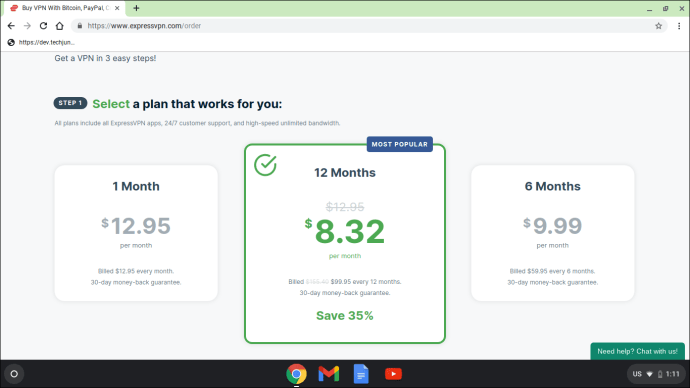Select the 6 Months plan card

[553, 233]
